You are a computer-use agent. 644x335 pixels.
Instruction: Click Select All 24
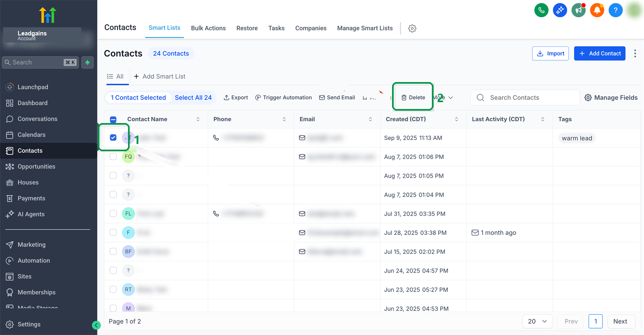coord(193,97)
